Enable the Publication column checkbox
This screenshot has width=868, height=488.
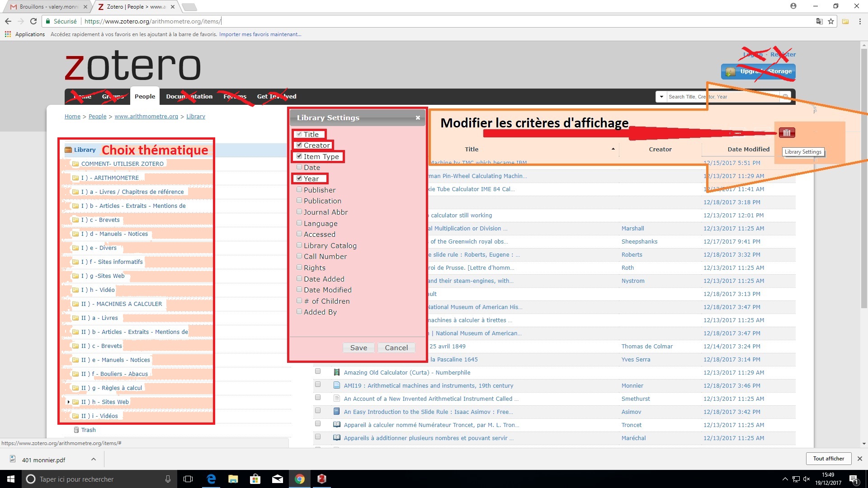coord(299,201)
